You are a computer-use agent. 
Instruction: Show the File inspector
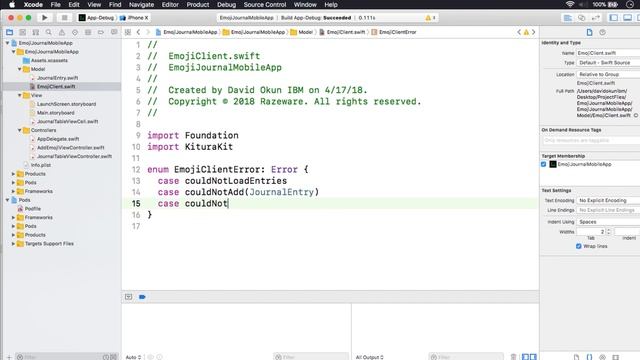click(x=589, y=32)
